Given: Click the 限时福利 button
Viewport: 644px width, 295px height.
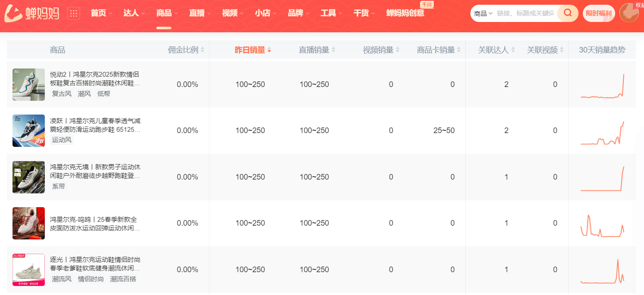Looking at the screenshot, I should point(598,13).
